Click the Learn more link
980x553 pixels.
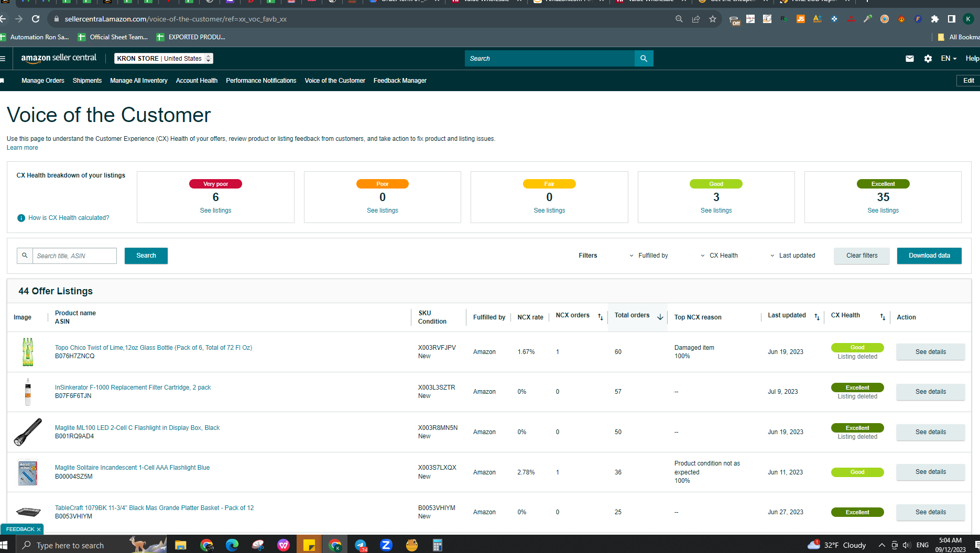pyautogui.click(x=22, y=148)
